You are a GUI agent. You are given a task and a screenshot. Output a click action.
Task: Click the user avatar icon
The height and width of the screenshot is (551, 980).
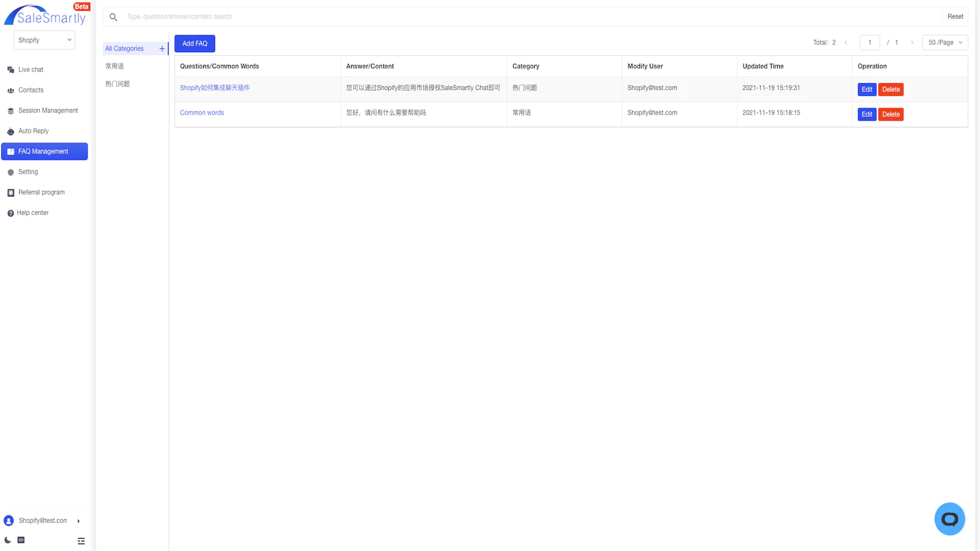tap(9, 521)
